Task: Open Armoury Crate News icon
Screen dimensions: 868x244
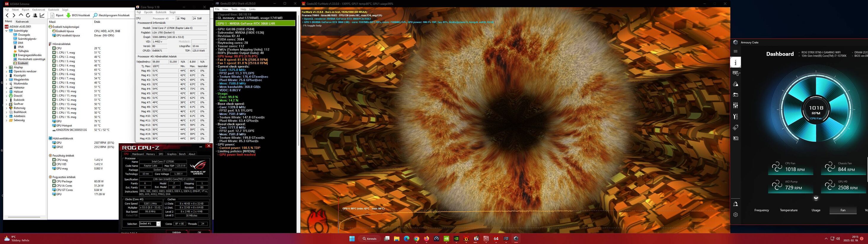Action: coord(735,138)
